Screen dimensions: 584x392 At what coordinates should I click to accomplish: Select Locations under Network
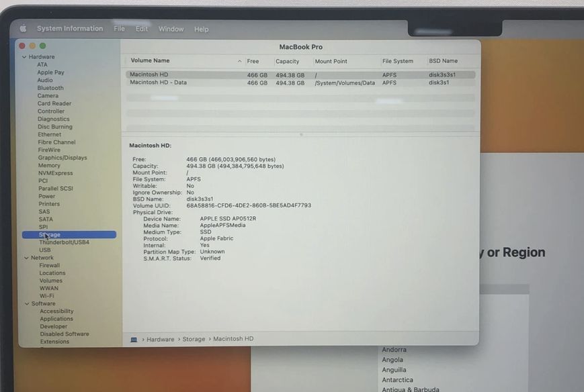52,273
